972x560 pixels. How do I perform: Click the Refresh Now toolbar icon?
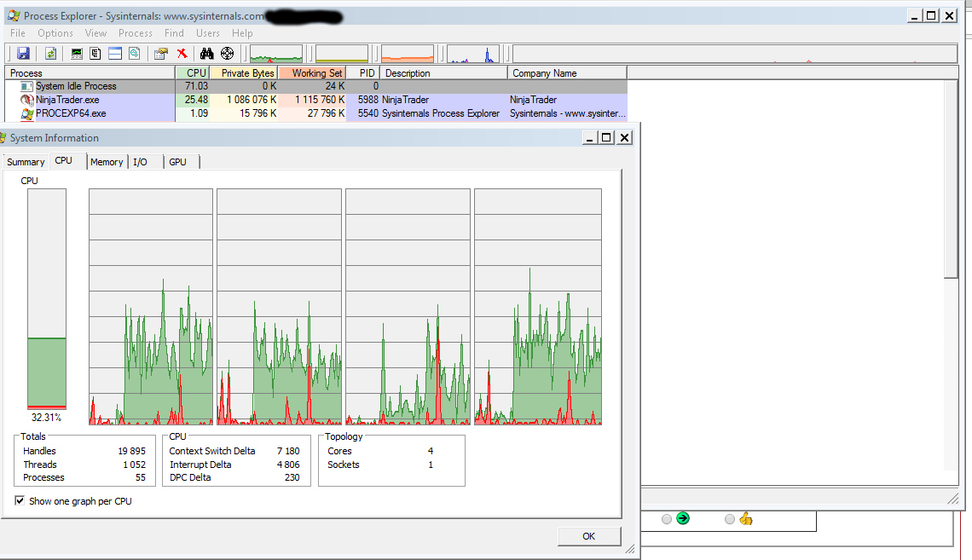pyautogui.click(x=51, y=54)
